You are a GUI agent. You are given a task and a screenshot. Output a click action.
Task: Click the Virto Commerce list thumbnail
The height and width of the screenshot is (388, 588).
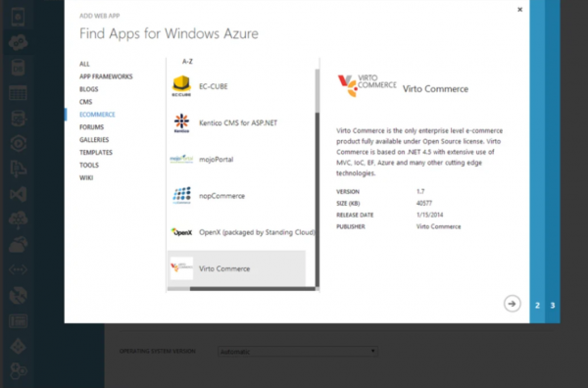(181, 268)
